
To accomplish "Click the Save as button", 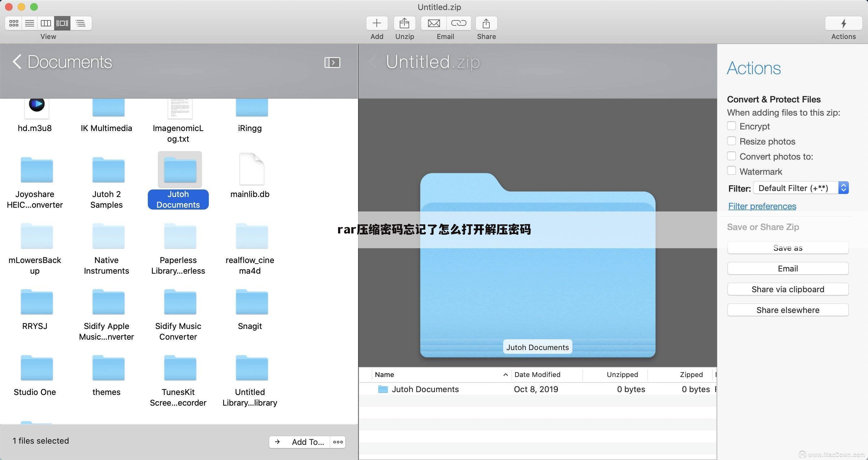I will pos(788,248).
